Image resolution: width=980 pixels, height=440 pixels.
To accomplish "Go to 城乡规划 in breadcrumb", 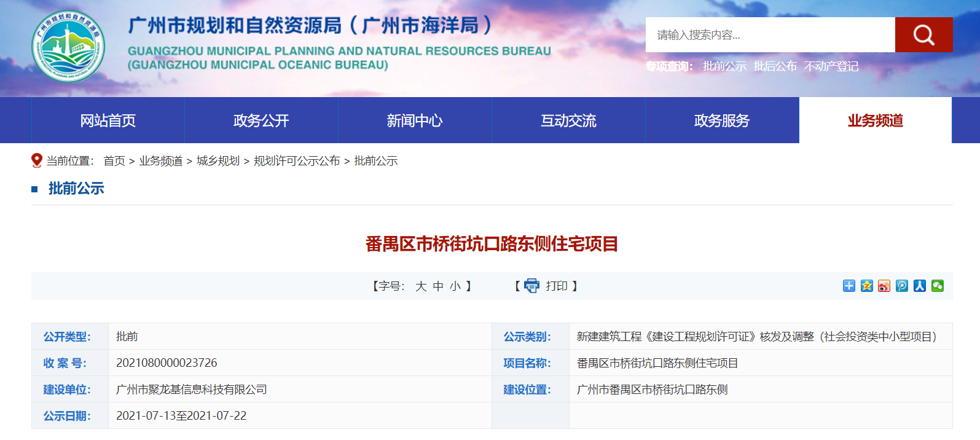I will [218, 161].
